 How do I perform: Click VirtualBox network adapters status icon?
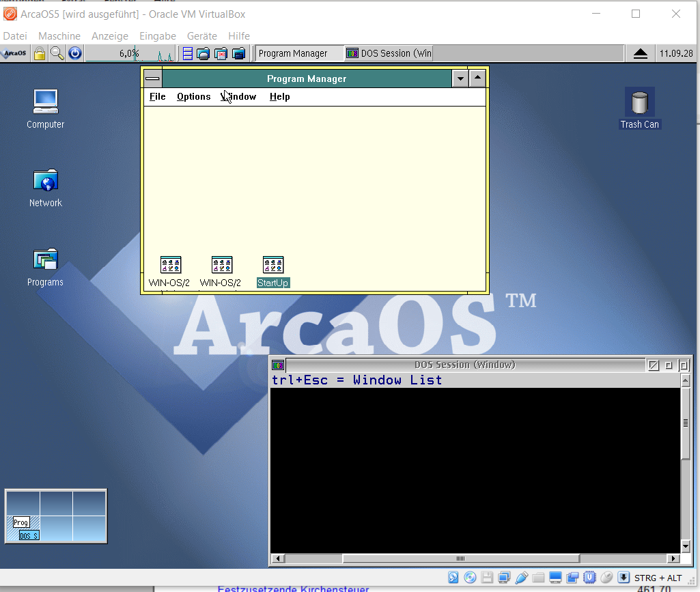pyautogui.click(x=504, y=577)
